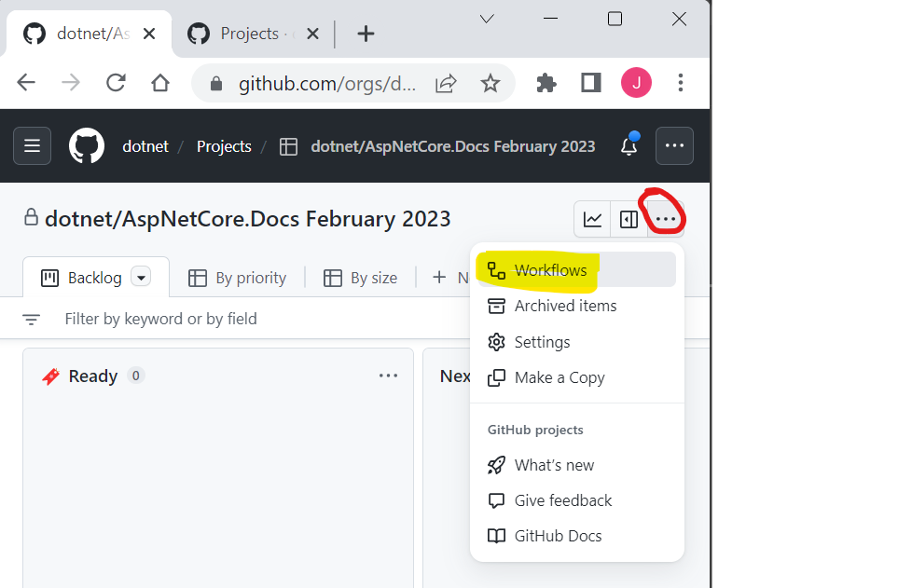
Task: Toggle Chrome side panel icon
Action: point(591,83)
